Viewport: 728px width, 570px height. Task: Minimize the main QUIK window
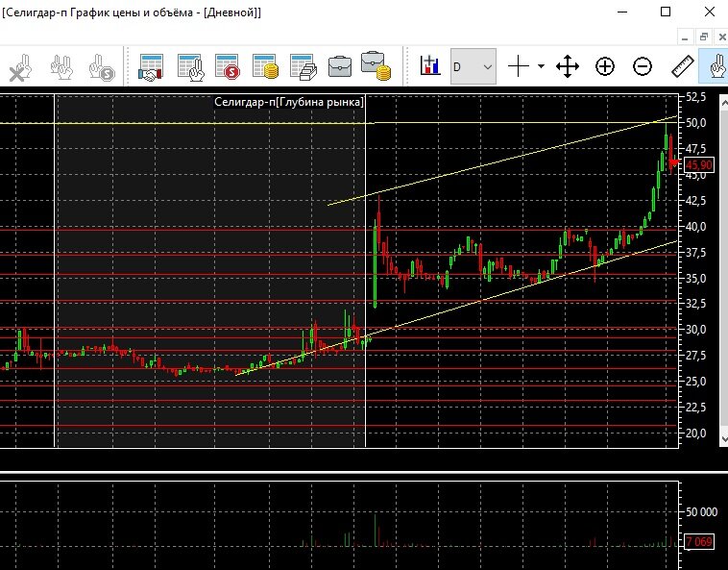point(622,12)
